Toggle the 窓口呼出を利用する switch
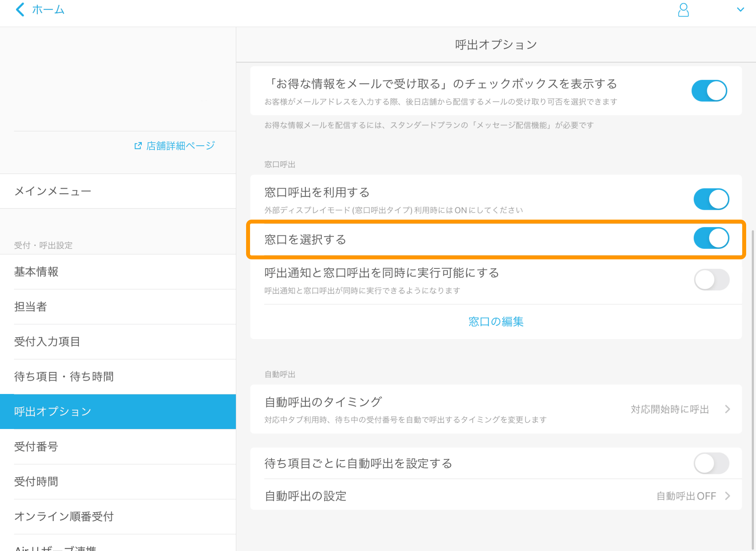 pos(711,199)
